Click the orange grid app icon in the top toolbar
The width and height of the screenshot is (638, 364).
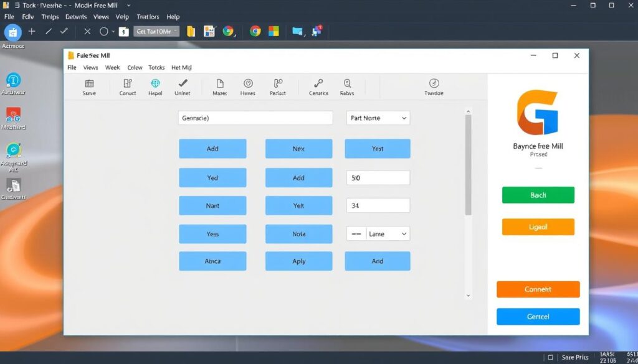[x=209, y=31]
